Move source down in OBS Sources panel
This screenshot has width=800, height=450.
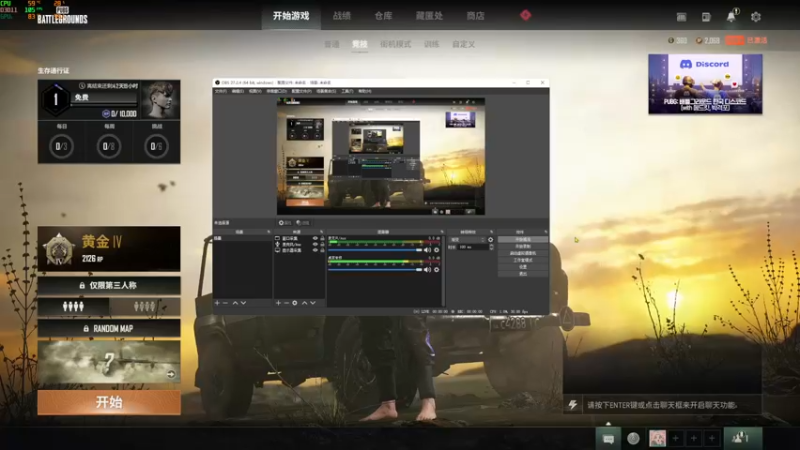[x=313, y=303]
